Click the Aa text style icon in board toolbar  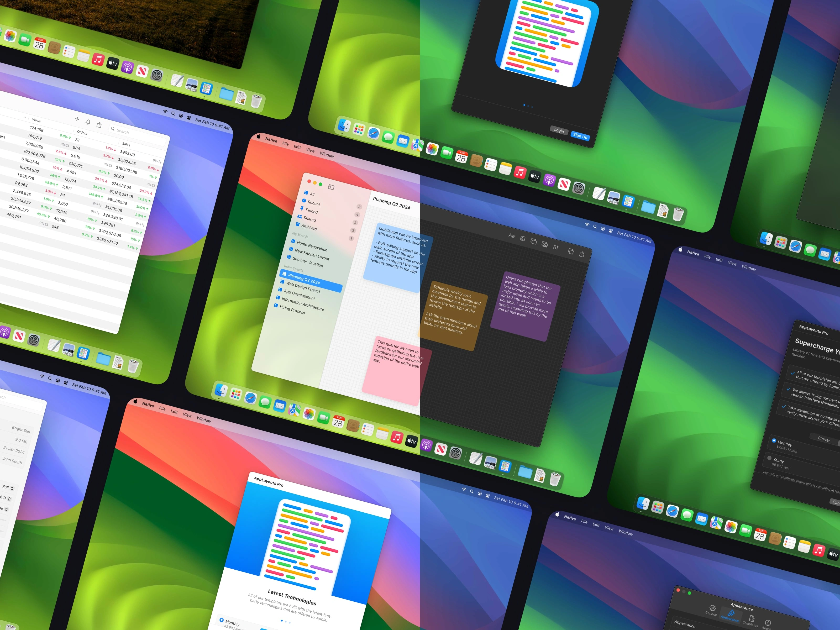coord(512,236)
